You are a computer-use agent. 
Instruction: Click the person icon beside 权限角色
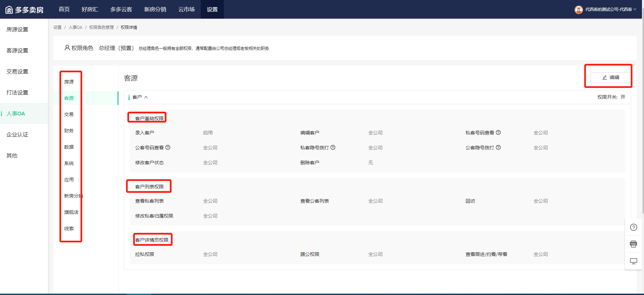pyautogui.click(x=67, y=48)
